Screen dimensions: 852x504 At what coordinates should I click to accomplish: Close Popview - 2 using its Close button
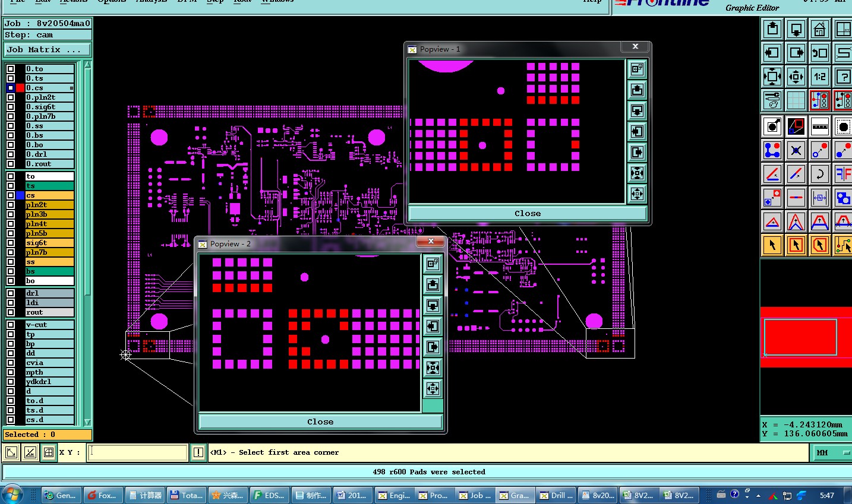point(320,422)
